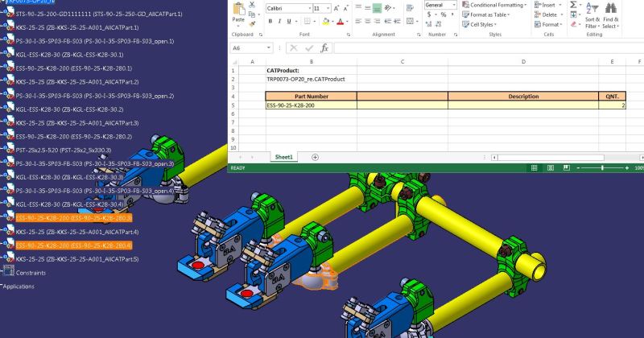Open the Calibri font name dropdown
Image resolution: width=644 pixels, height=338 pixels.
click(310, 8)
